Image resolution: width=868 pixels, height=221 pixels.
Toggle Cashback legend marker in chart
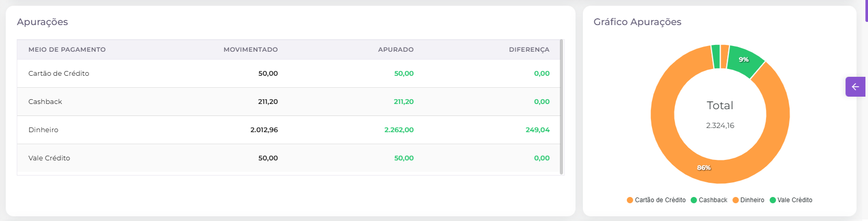[x=694, y=200]
